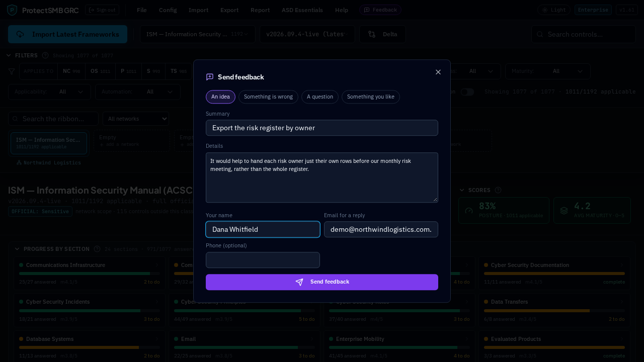The width and height of the screenshot is (644, 362).
Task: Collapse the Filters section chevron
Action: click(9, 55)
